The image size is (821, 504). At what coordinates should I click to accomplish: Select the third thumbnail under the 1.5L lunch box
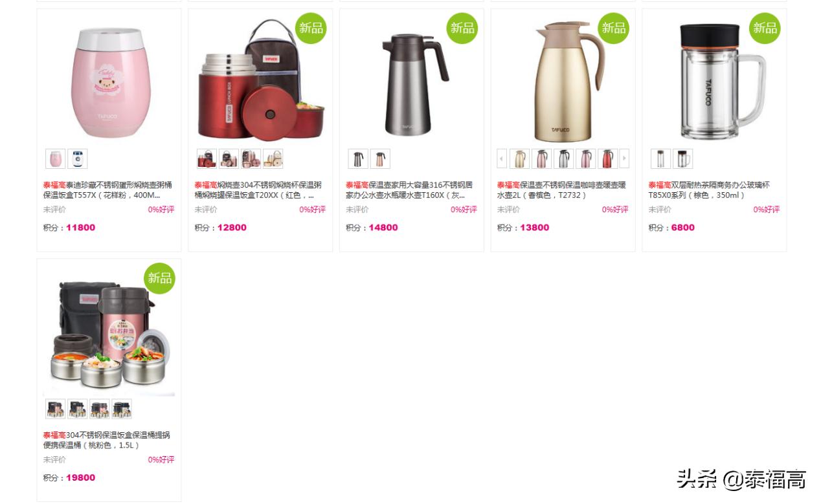coord(100,409)
